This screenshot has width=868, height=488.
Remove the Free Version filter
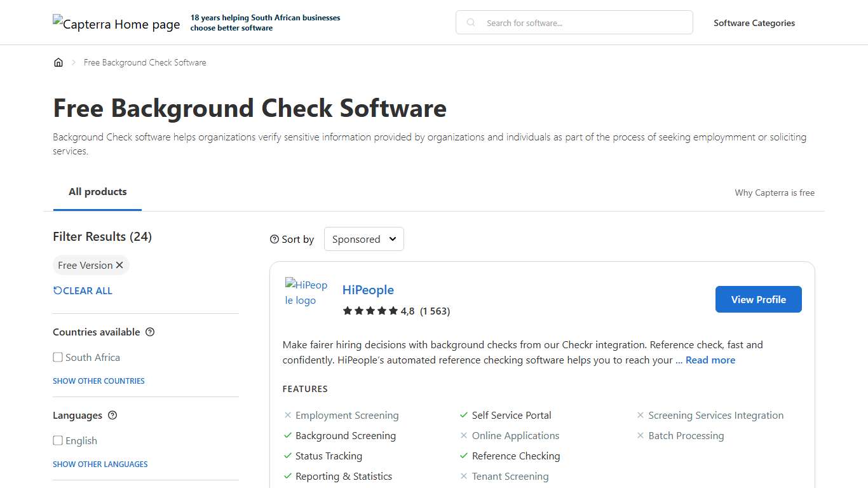coord(119,265)
